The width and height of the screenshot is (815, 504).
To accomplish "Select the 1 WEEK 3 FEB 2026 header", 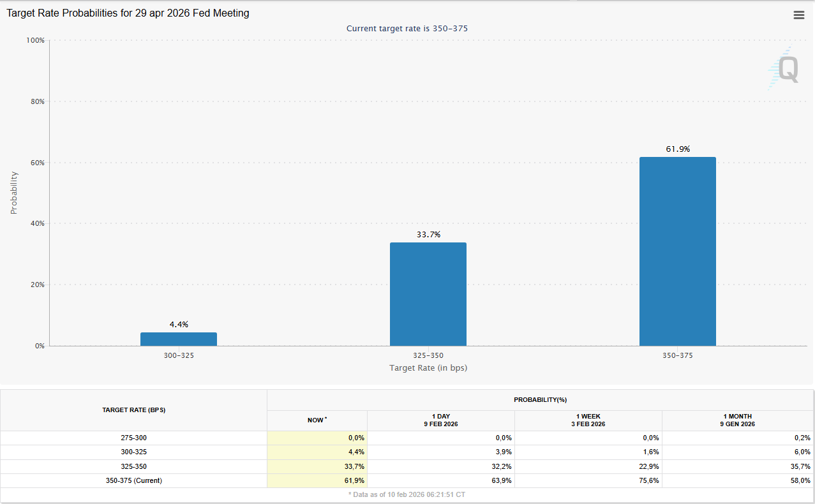I will pyautogui.click(x=588, y=420).
